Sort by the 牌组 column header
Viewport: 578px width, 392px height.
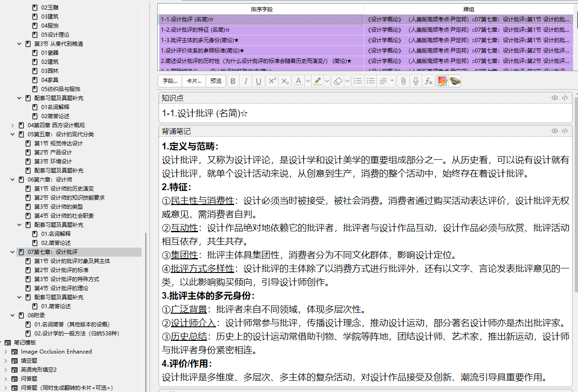pos(468,9)
